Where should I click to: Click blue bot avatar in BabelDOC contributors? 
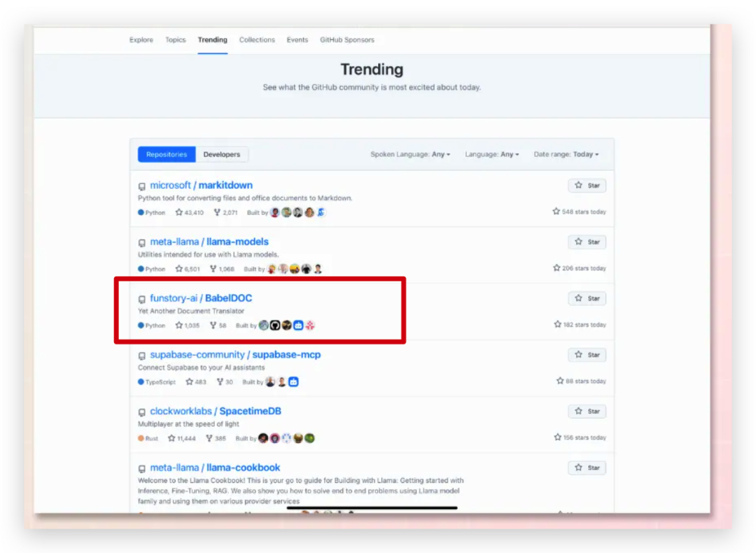point(298,325)
